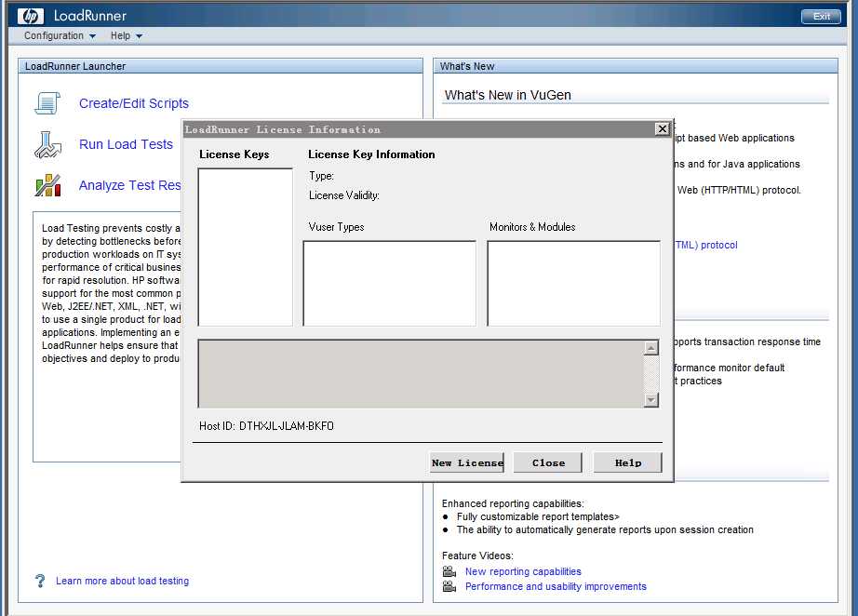Click the What's New in VuGen heading
Screen dimensions: 858x616
(508, 95)
